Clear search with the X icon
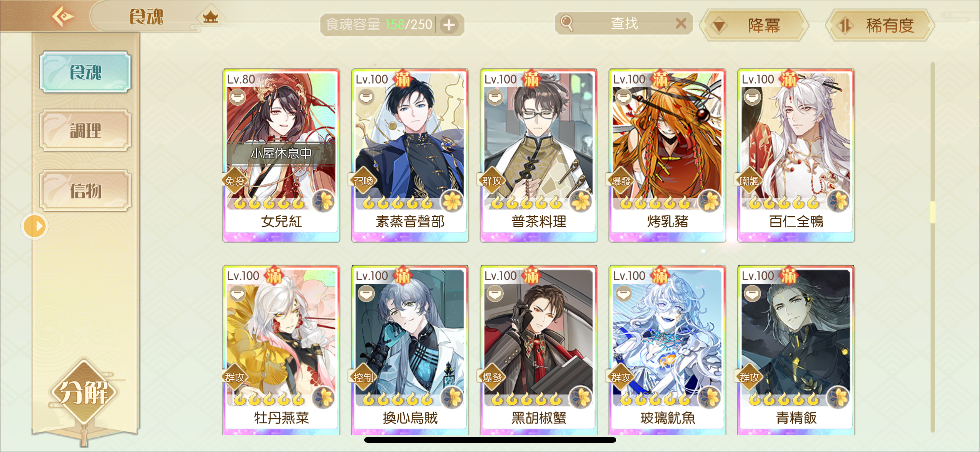Image resolution: width=980 pixels, height=452 pixels. [681, 24]
